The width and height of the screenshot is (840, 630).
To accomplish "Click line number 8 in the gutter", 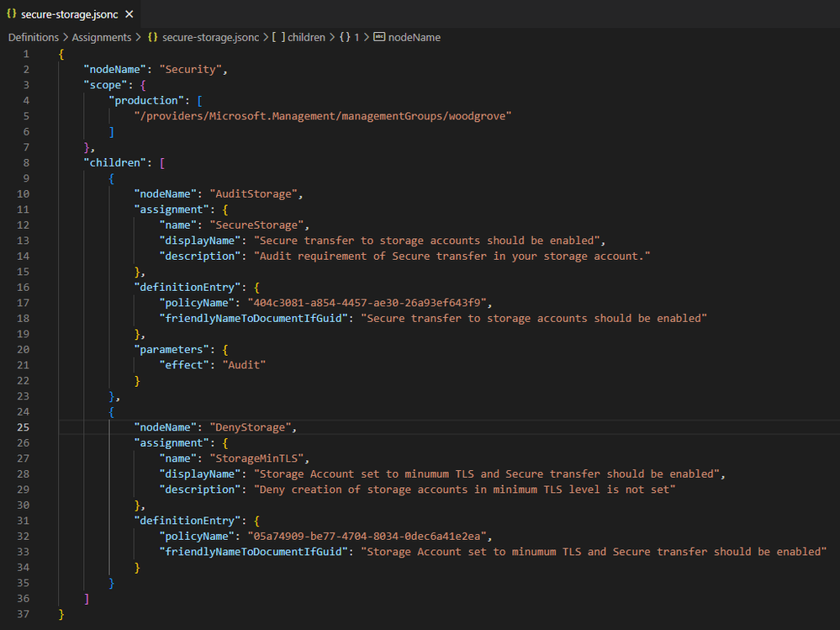I will pos(26,163).
